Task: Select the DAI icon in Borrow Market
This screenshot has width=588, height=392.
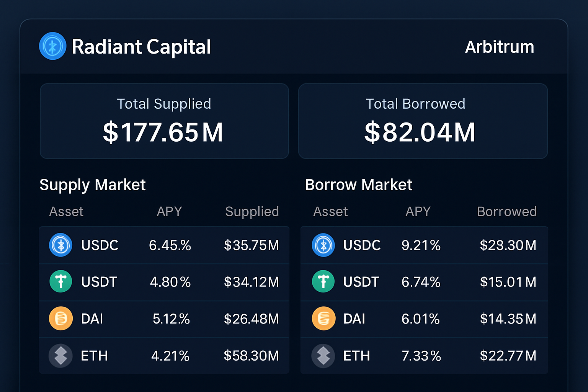Action: click(x=323, y=318)
